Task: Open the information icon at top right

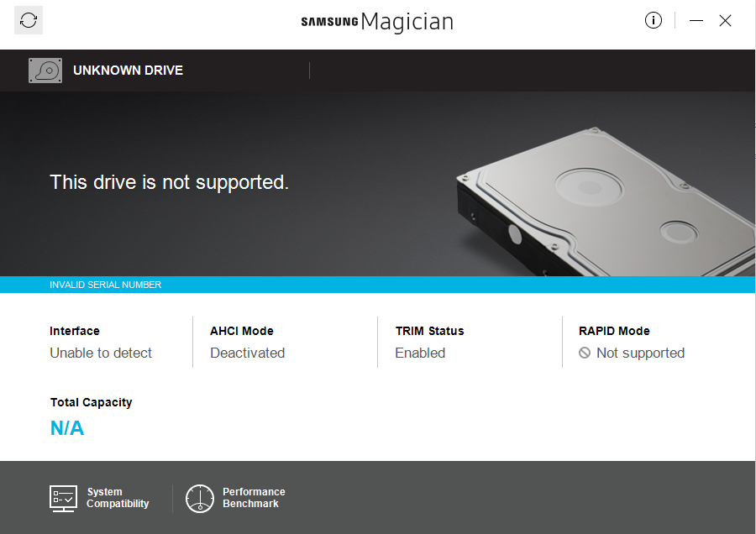Action: 654,20
